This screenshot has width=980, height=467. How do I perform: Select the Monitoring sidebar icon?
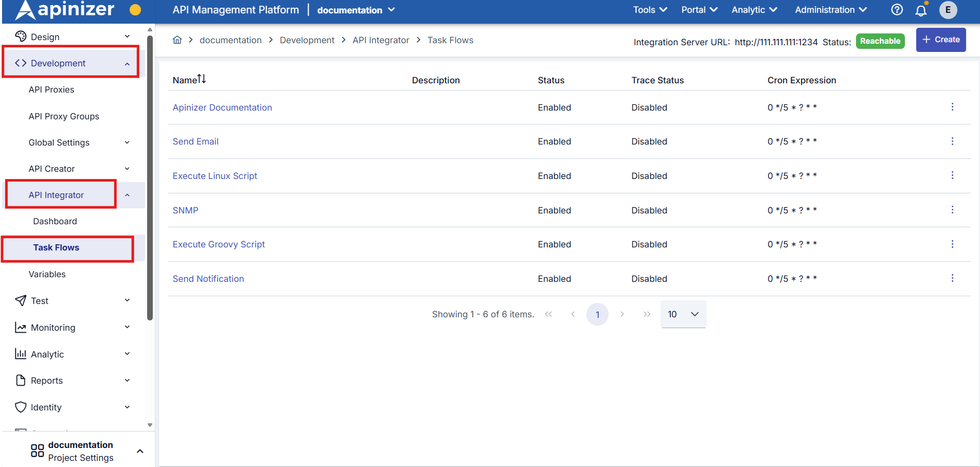pos(20,327)
